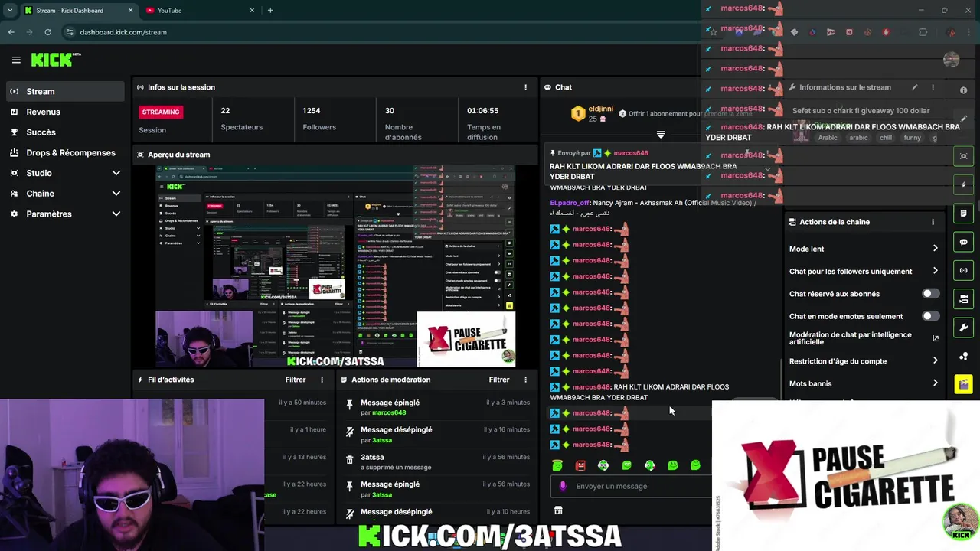Click Filtrer in Actions de modération panel
Viewport: 980px width, 551px height.
(499, 380)
